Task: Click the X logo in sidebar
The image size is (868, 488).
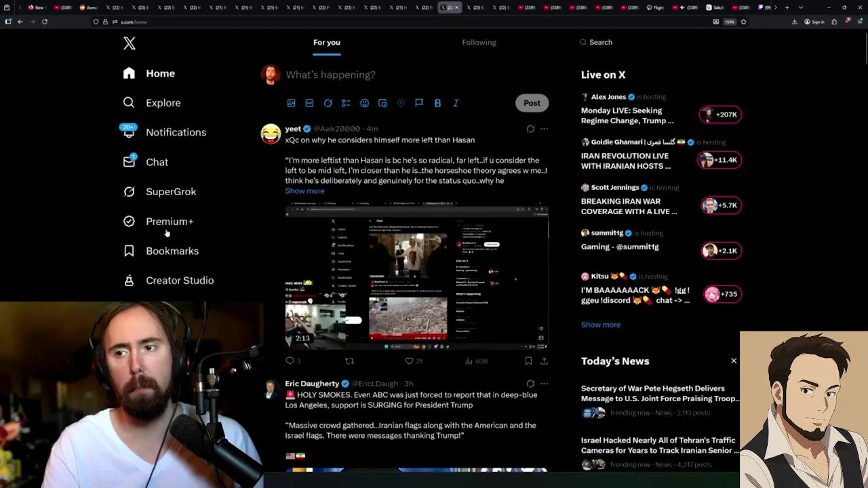Action: (130, 43)
